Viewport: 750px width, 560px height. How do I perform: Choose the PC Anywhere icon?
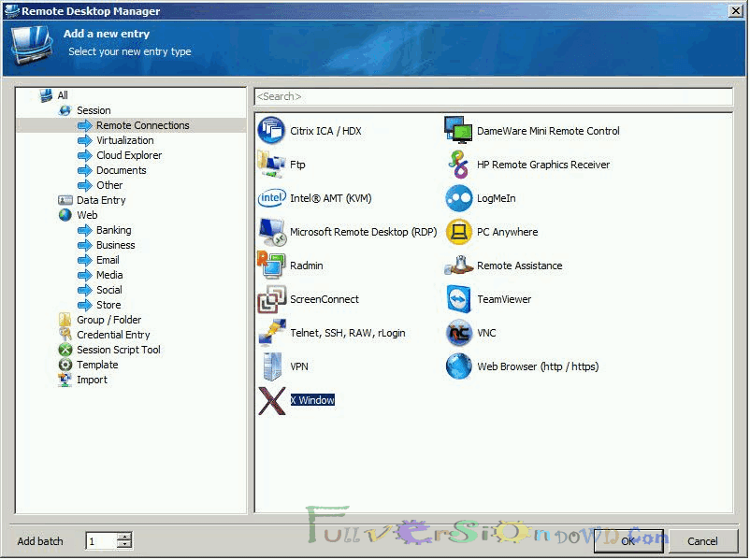(x=459, y=232)
